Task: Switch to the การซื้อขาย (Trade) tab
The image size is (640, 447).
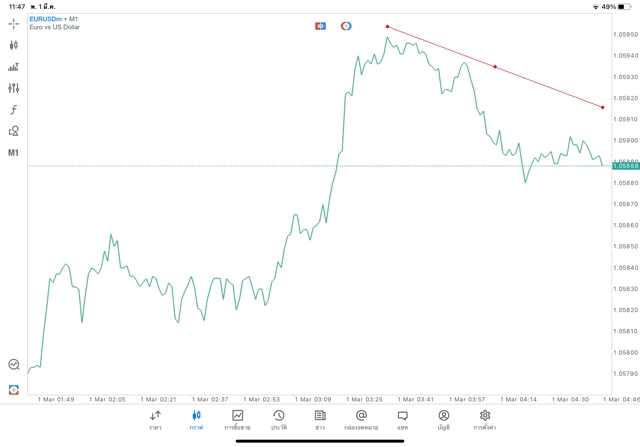Action: [x=237, y=420]
